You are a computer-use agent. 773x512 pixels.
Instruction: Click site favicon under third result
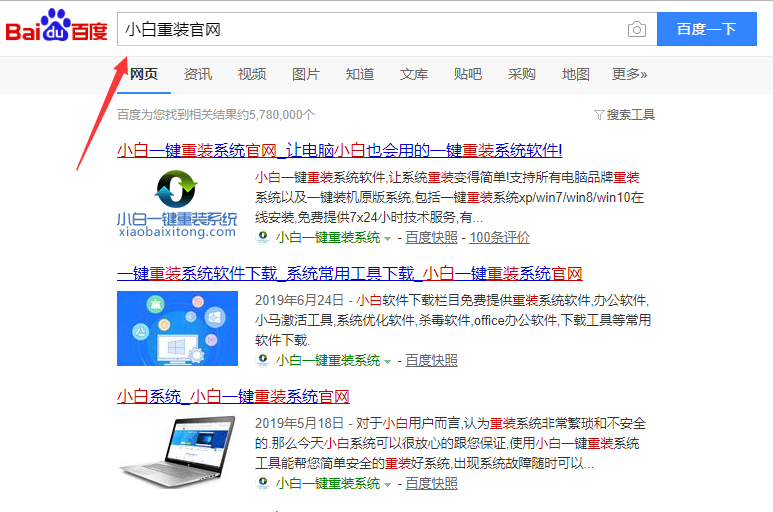[x=263, y=482]
